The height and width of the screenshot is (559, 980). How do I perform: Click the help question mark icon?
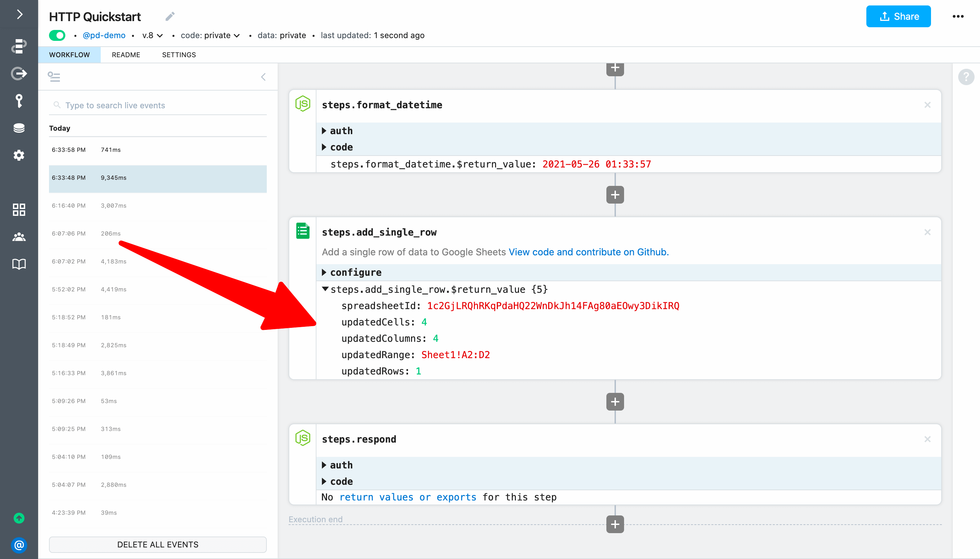[x=966, y=77]
